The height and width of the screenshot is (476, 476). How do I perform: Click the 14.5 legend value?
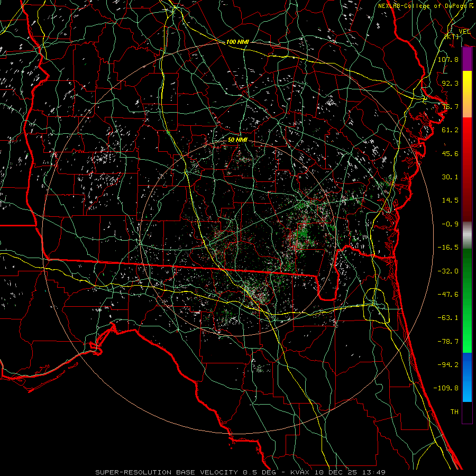click(450, 200)
